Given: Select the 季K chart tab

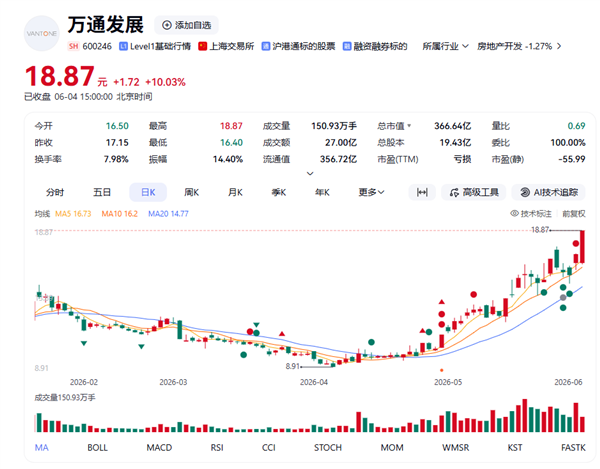Looking at the screenshot, I should click(279, 192).
